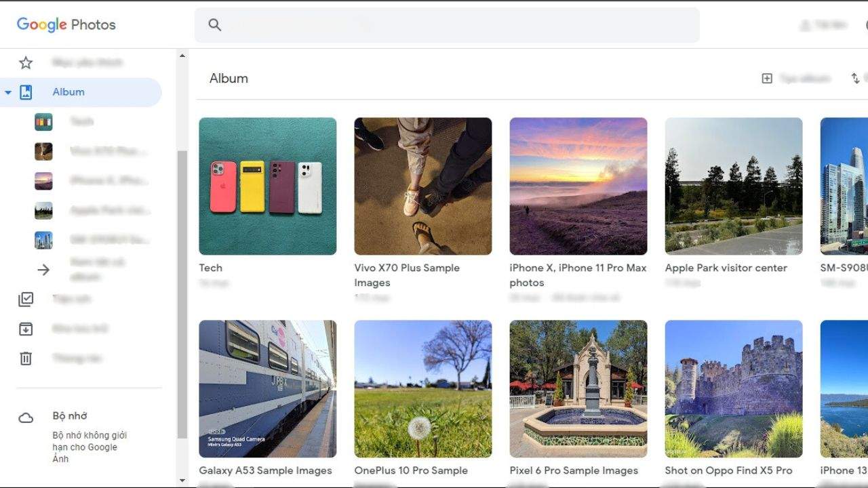Open iPhone 13 lake album thumbnail

pos(844,389)
